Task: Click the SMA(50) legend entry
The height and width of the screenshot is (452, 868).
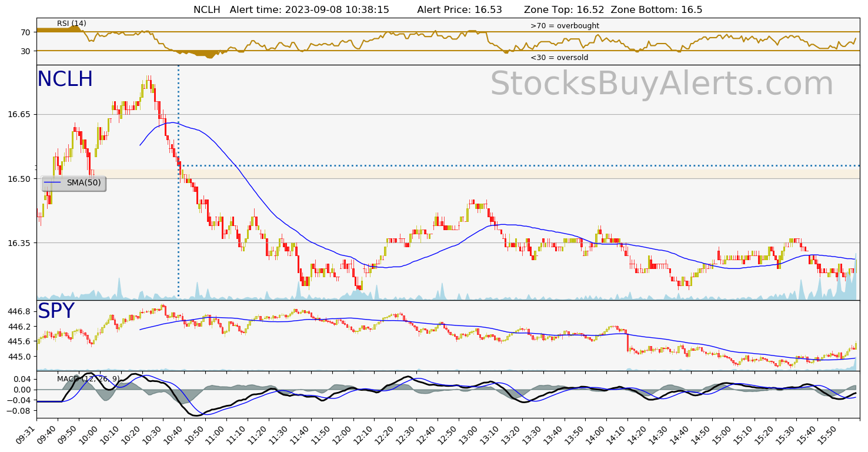Action: click(74, 183)
